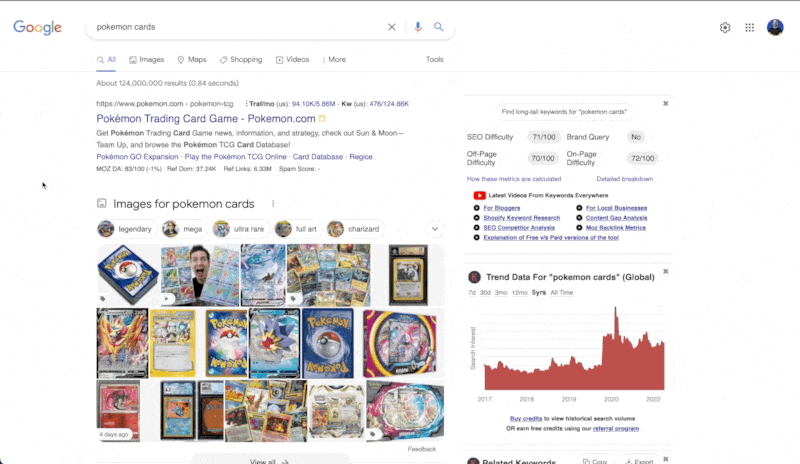Click Find long-tail keywords for pokemon cards
This screenshot has height=464, width=800.
point(564,112)
